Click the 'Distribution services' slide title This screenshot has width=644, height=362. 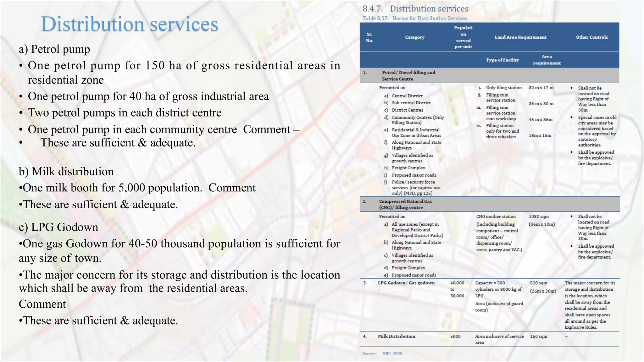[x=130, y=25]
